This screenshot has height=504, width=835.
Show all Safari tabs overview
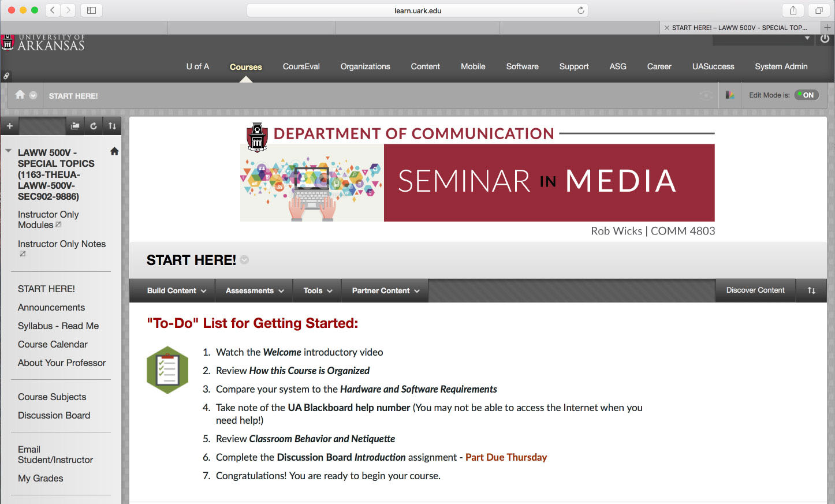point(819,10)
